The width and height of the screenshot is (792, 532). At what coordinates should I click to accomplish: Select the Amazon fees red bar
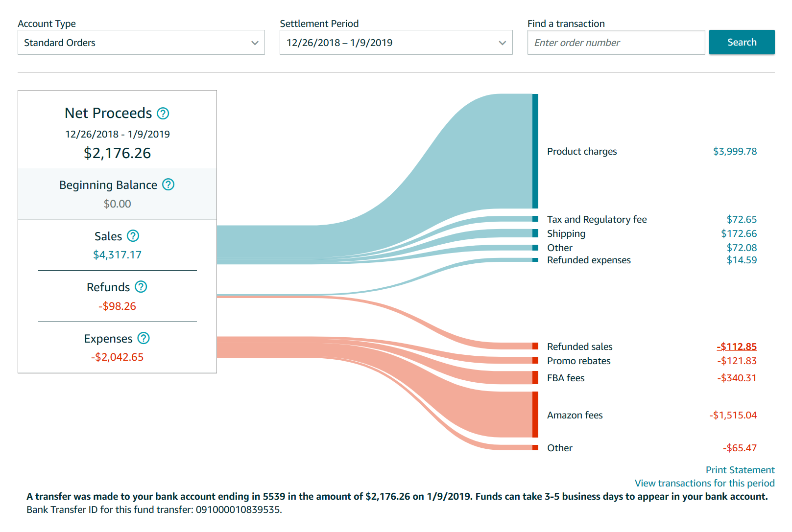coord(535,415)
